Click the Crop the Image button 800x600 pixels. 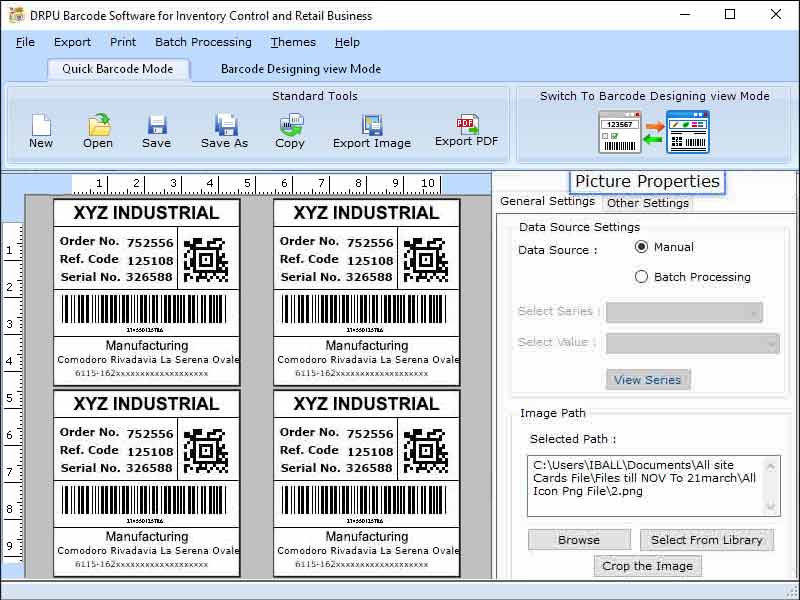coord(648,565)
